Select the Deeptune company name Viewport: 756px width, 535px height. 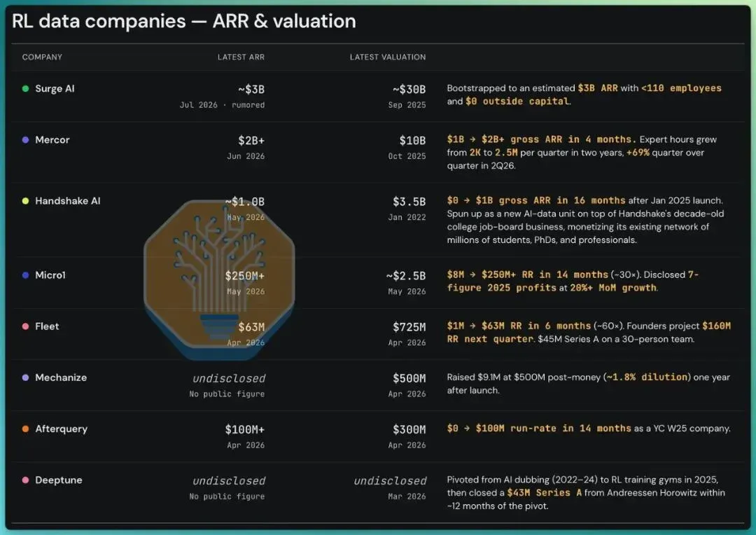tap(59, 480)
